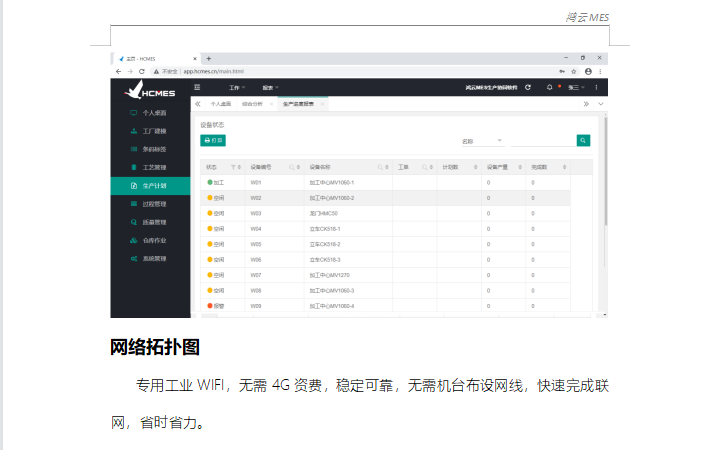Select 生产计划 sidebar item

(153, 186)
